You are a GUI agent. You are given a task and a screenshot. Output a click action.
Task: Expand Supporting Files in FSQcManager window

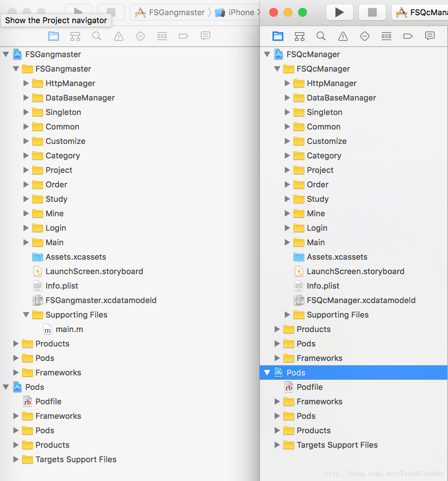point(287,315)
